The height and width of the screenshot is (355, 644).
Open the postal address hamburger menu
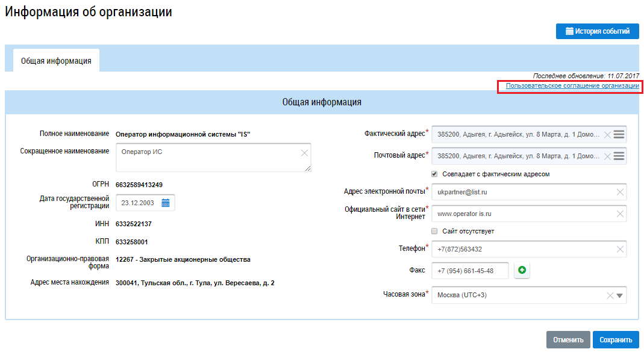point(619,156)
